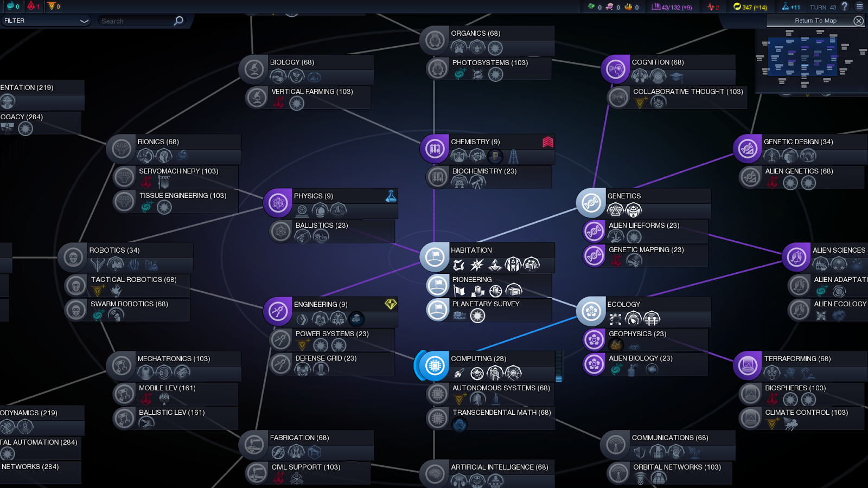Click the "GENETIC MAPPING (23)" label
This screenshot has height=488, width=868.
(646, 250)
